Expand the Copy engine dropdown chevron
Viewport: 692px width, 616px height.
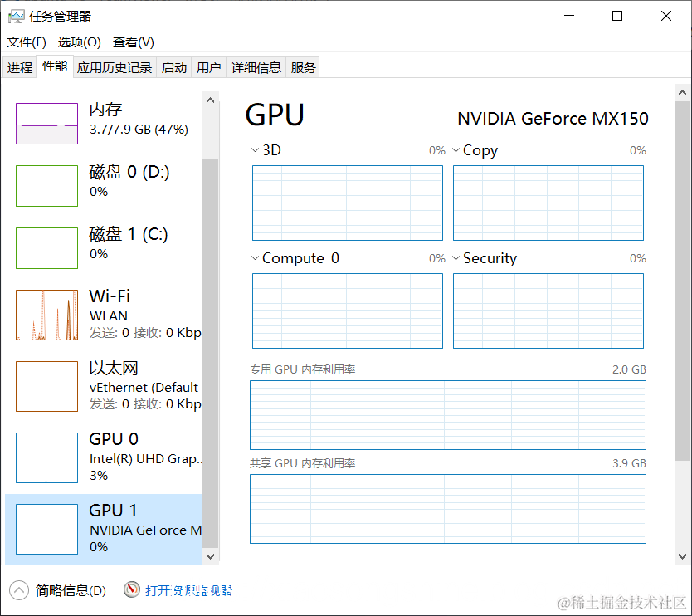pyautogui.click(x=456, y=150)
